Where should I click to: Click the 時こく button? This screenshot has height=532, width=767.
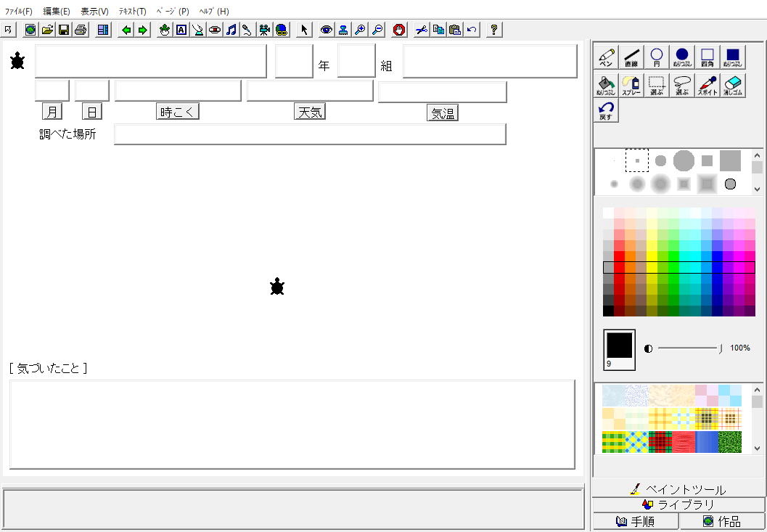coord(178,112)
